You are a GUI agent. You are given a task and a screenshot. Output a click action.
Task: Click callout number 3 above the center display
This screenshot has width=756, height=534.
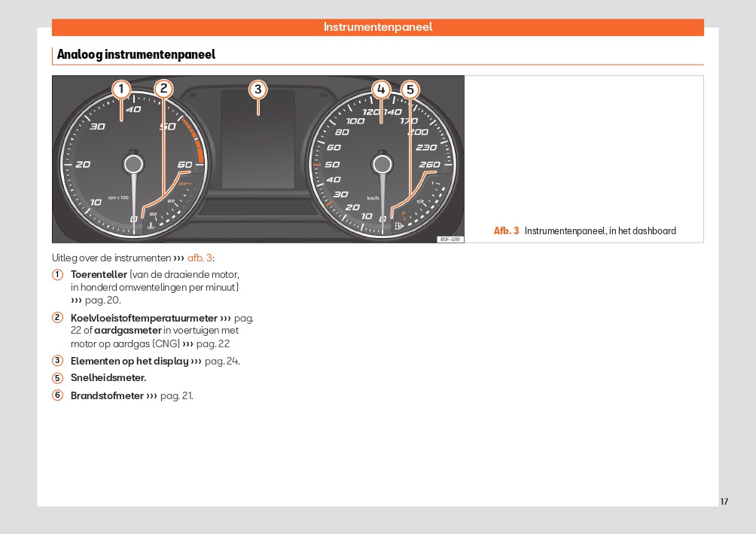258,90
